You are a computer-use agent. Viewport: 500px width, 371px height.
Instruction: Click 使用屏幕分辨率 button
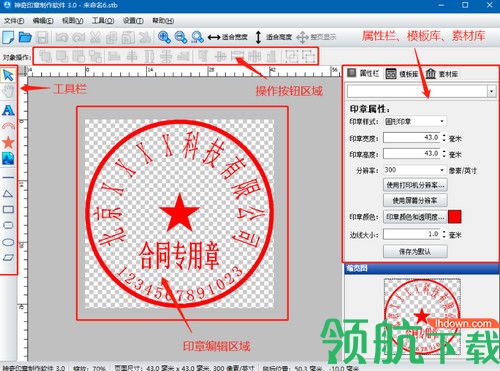point(415,201)
